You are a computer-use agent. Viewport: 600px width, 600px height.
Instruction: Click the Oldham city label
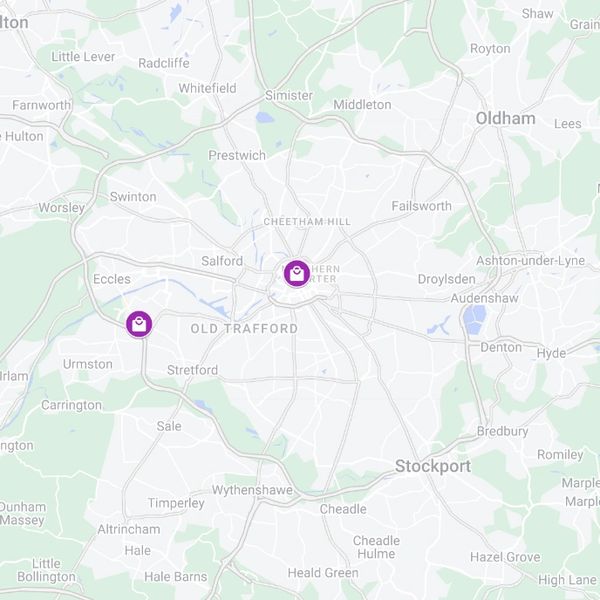[x=505, y=118]
